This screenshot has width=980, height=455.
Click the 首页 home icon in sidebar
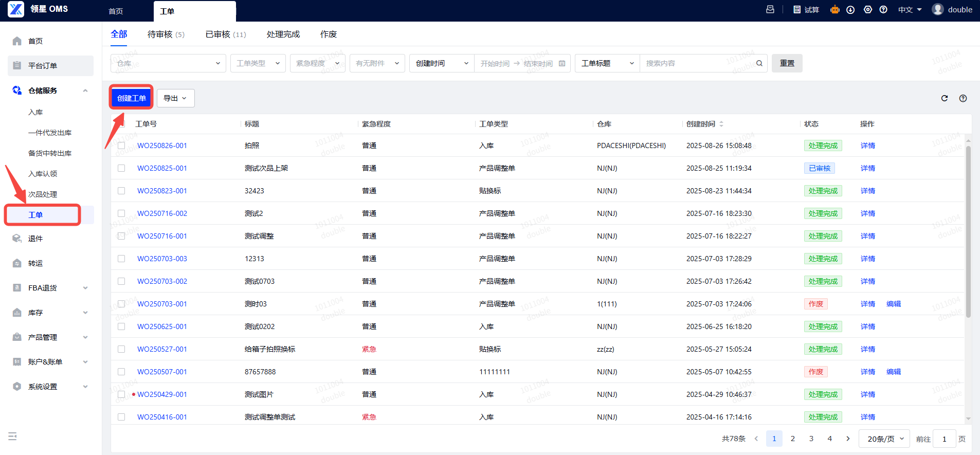[x=17, y=41]
